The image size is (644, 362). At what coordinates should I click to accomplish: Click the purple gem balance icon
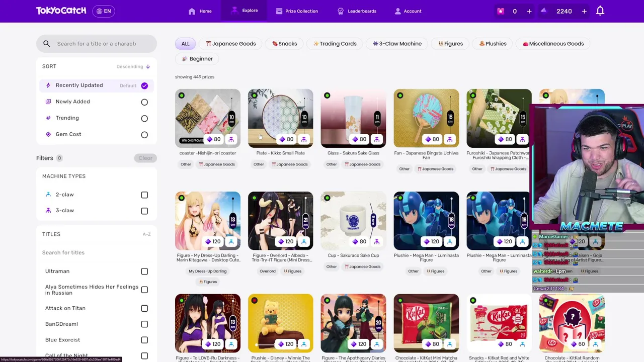[543, 11]
